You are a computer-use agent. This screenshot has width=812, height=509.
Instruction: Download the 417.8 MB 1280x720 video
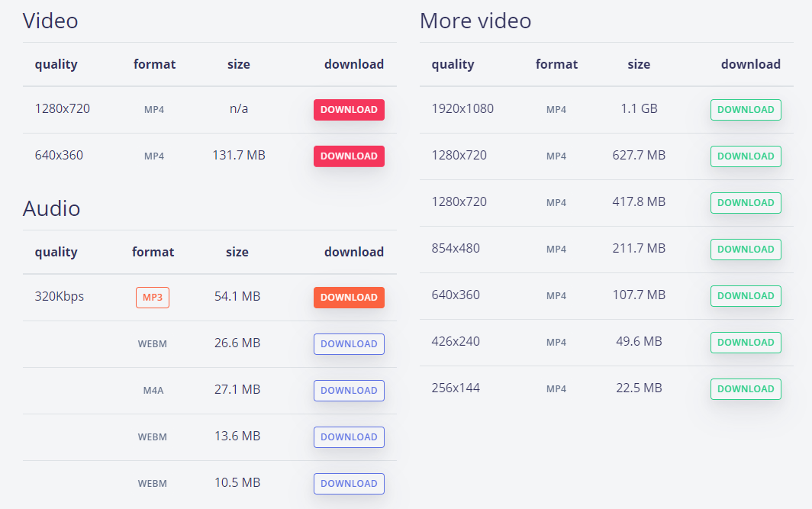746,203
